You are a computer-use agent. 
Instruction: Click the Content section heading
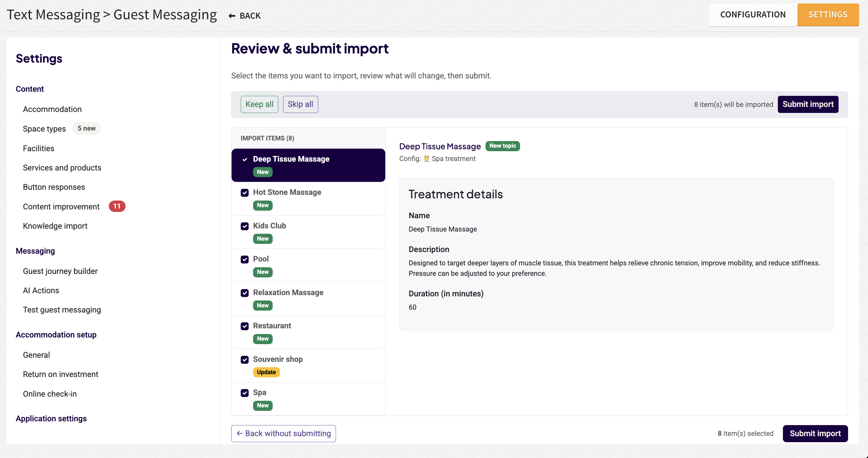coord(30,89)
